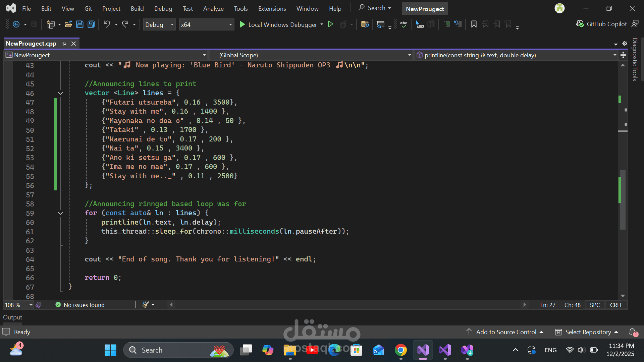Click the Undo arrow icon

tap(107, 24)
